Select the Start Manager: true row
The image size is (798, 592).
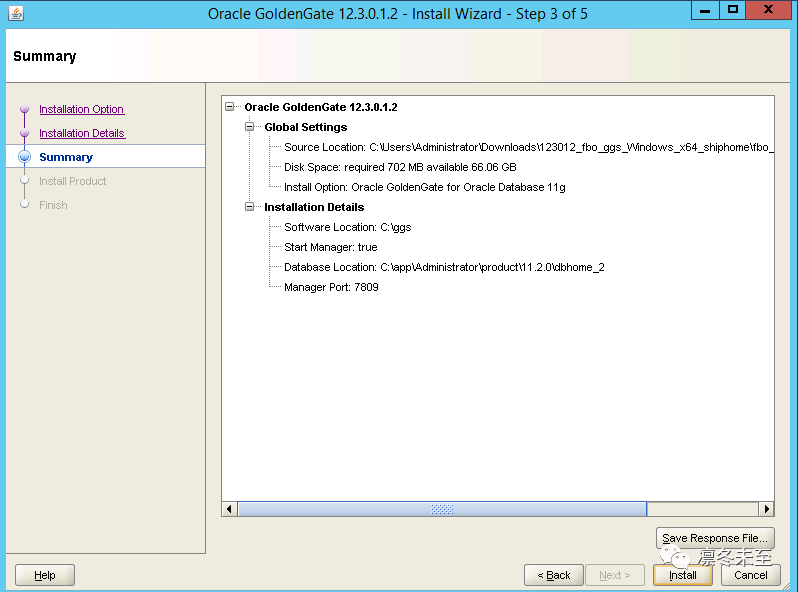point(331,247)
